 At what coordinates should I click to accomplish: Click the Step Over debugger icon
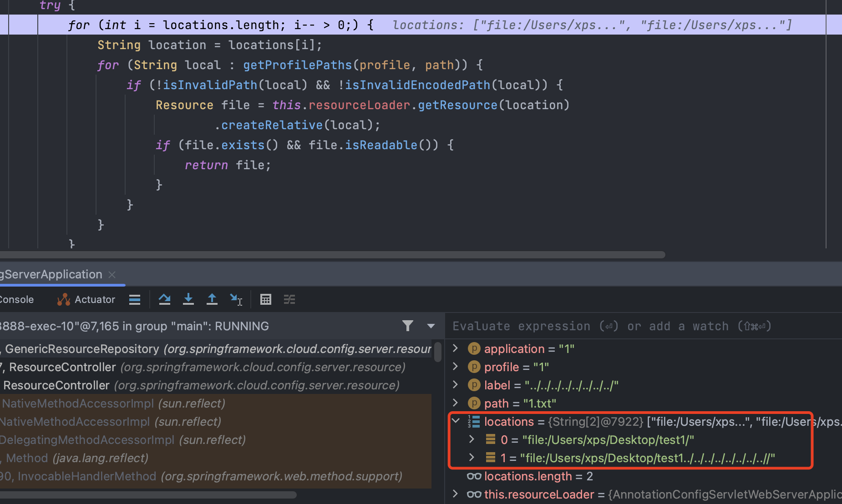[164, 299]
